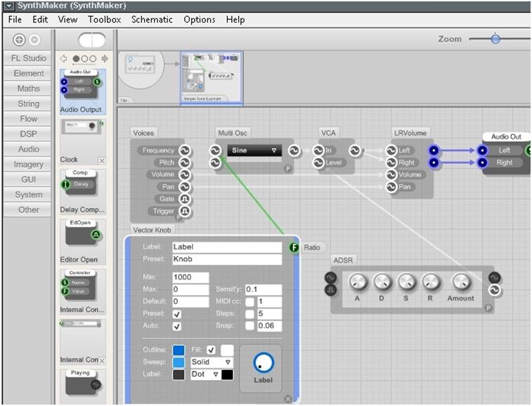Select the FL Studio toolbox category
Screen dimensions: 532x406
point(29,58)
